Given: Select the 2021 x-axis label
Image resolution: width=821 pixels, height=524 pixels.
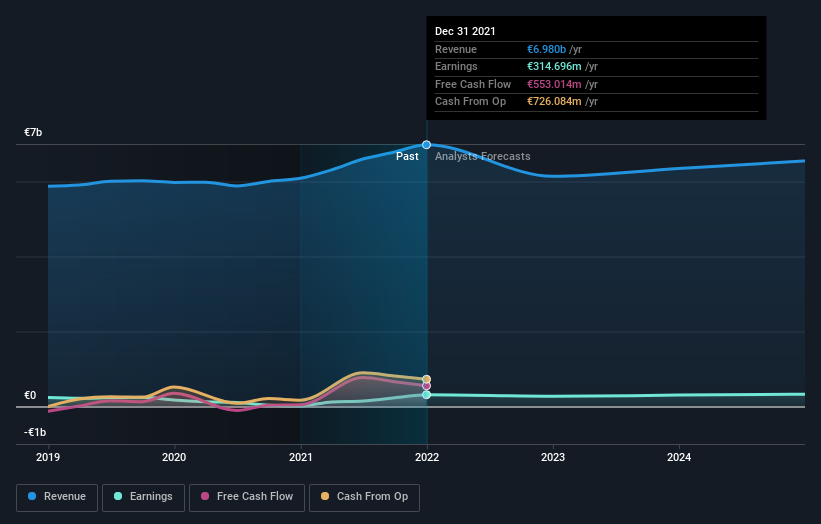Looking at the screenshot, I should (x=301, y=458).
